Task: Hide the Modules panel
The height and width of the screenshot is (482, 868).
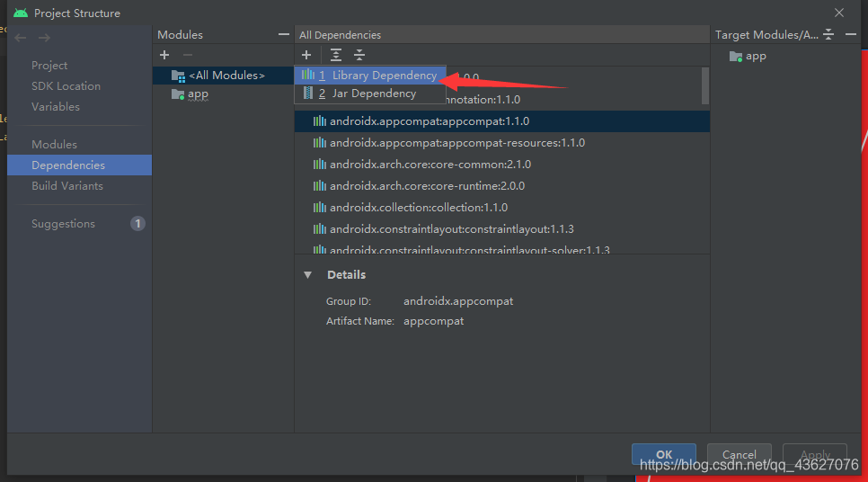Action: (283, 34)
